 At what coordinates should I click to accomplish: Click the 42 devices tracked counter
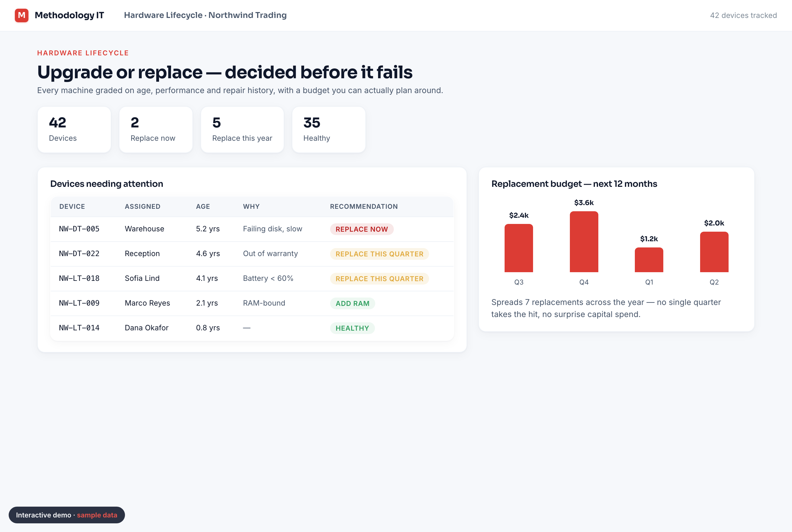743,15
